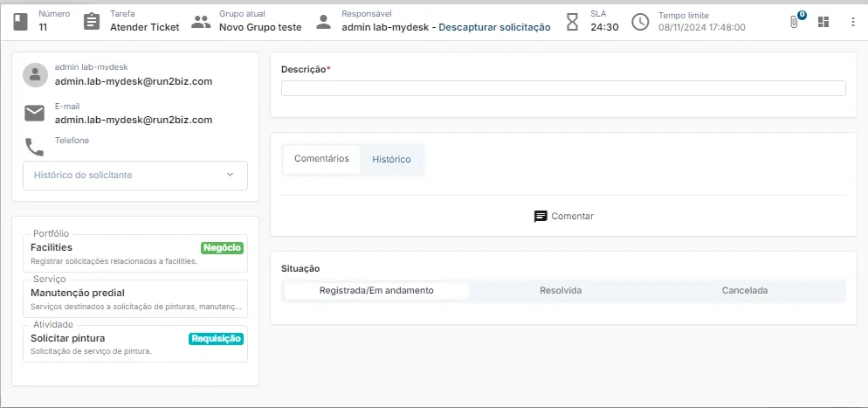Focus the Descrição input field
The height and width of the screenshot is (408, 868).
[563, 88]
